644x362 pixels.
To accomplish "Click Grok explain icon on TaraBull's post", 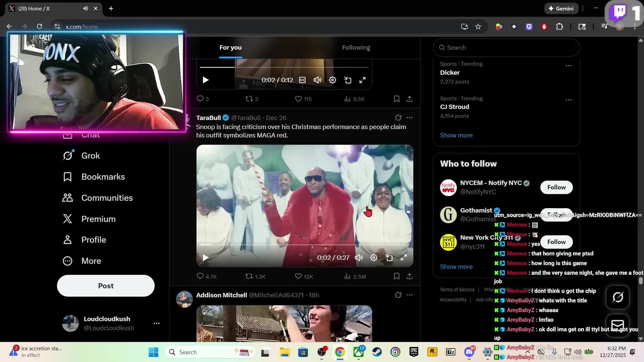I will tap(398, 118).
